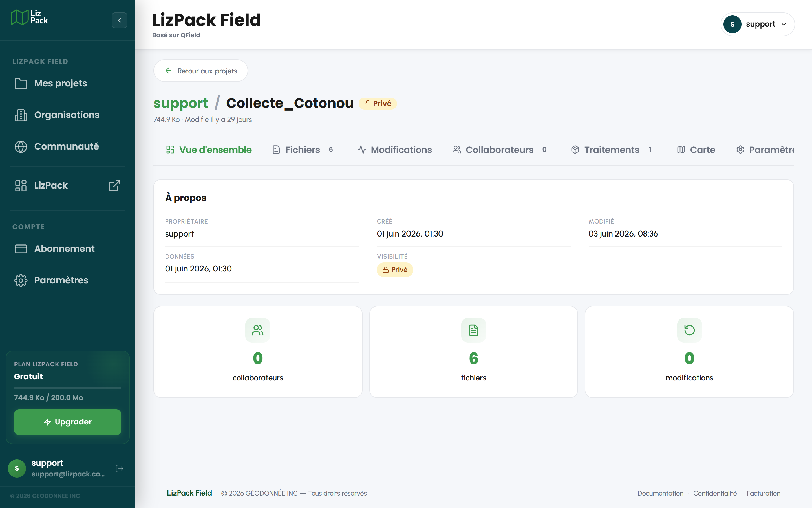Click the sidebar Paramètres gear icon

coord(21,280)
